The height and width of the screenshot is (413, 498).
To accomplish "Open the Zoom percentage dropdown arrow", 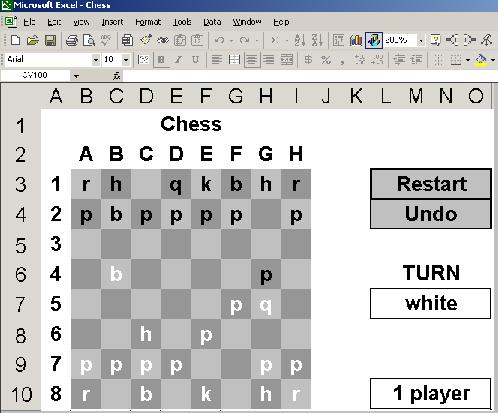I will (x=421, y=41).
